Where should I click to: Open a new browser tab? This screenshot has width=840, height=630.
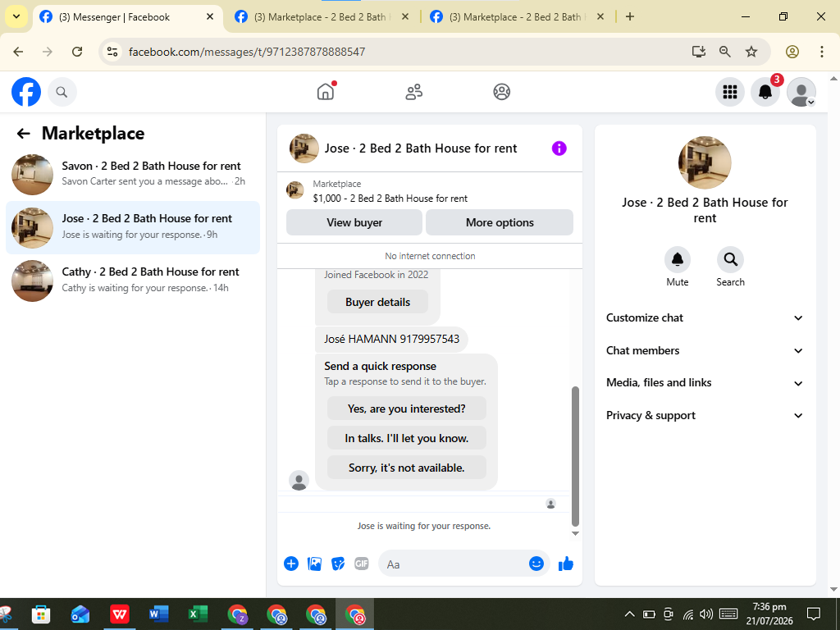pyautogui.click(x=630, y=16)
